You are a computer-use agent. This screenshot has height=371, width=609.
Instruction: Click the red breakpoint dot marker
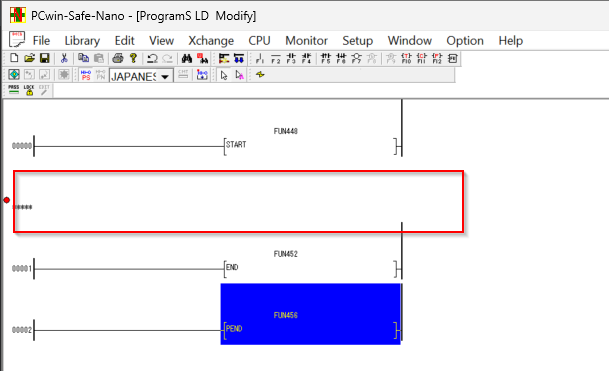(7, 200)
